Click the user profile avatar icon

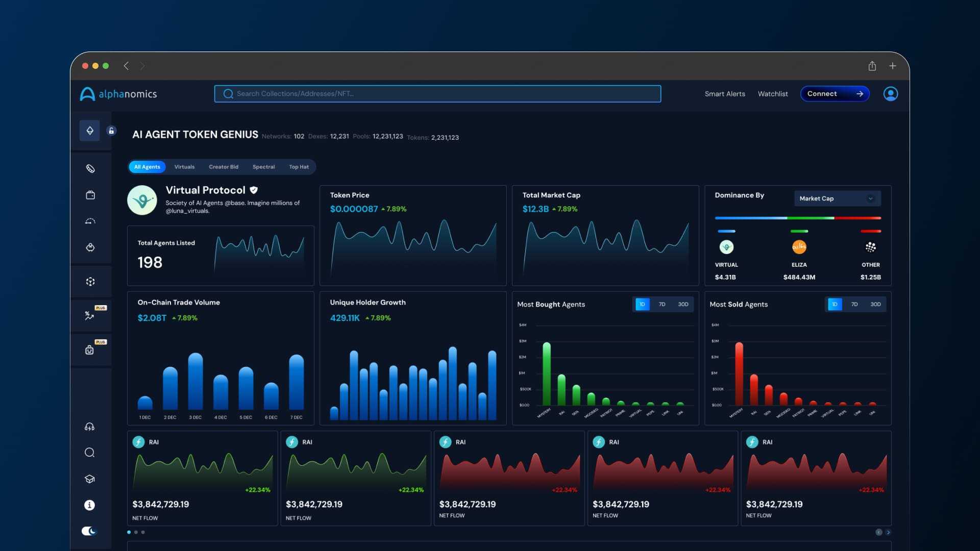891,94
